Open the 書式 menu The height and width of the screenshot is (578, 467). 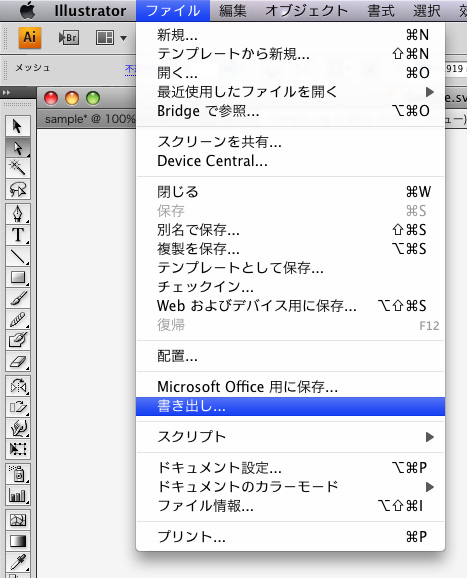[x=381, y=11]
